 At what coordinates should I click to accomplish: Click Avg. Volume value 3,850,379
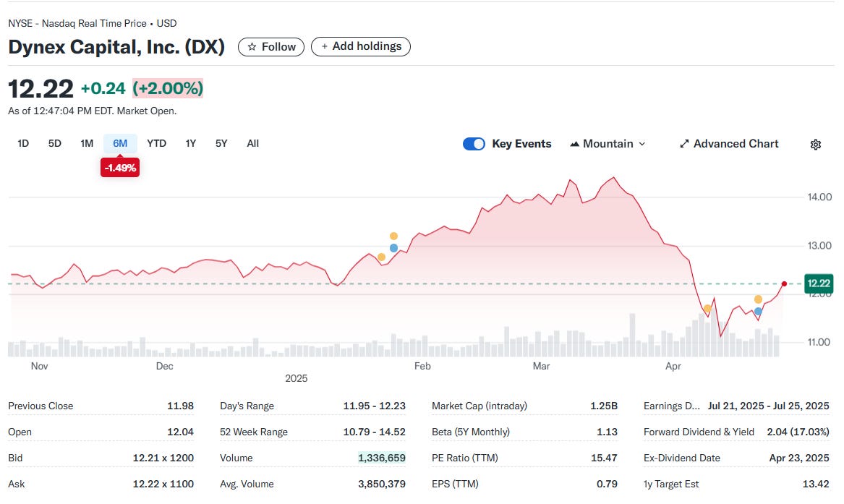[382, 484]
